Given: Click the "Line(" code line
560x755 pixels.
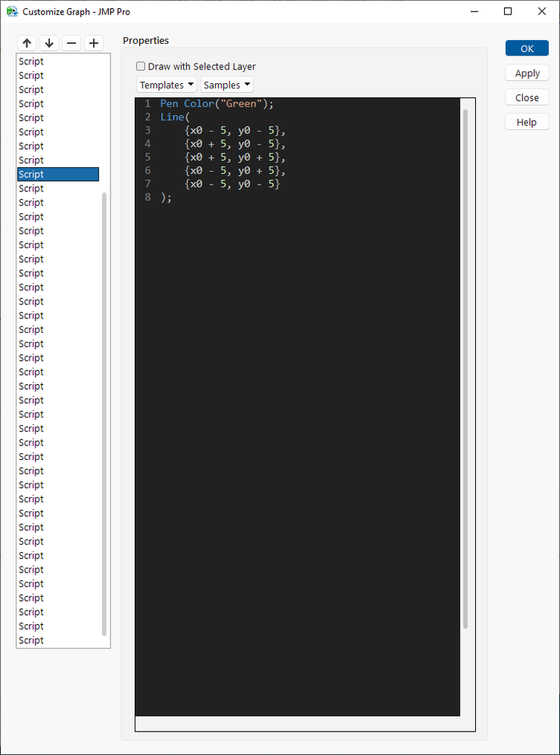Looking at the screenshot, I should tap(176, 117).
